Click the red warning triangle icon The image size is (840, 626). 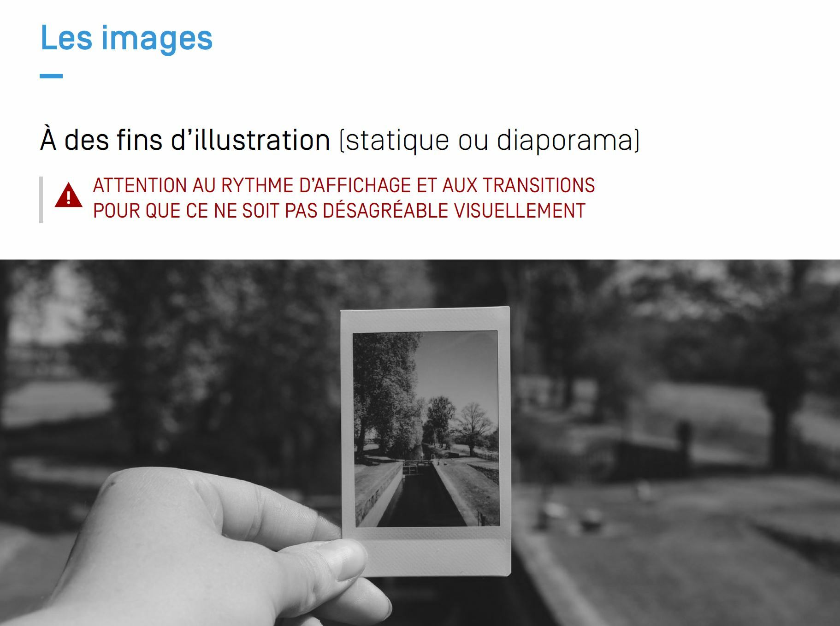68,195
